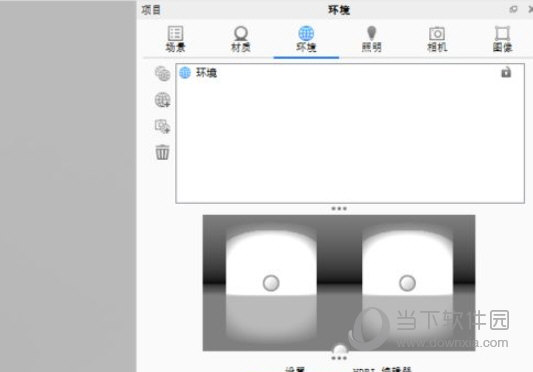Click the add environment globe-plus icon
Viewport: 533px width, 372px height.
[x=162, y=100]
